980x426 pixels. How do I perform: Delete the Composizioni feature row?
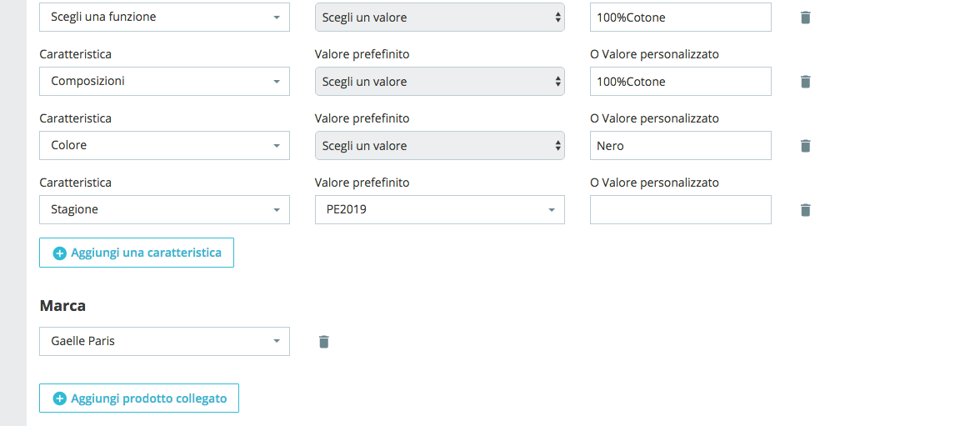tap(805, 82)
